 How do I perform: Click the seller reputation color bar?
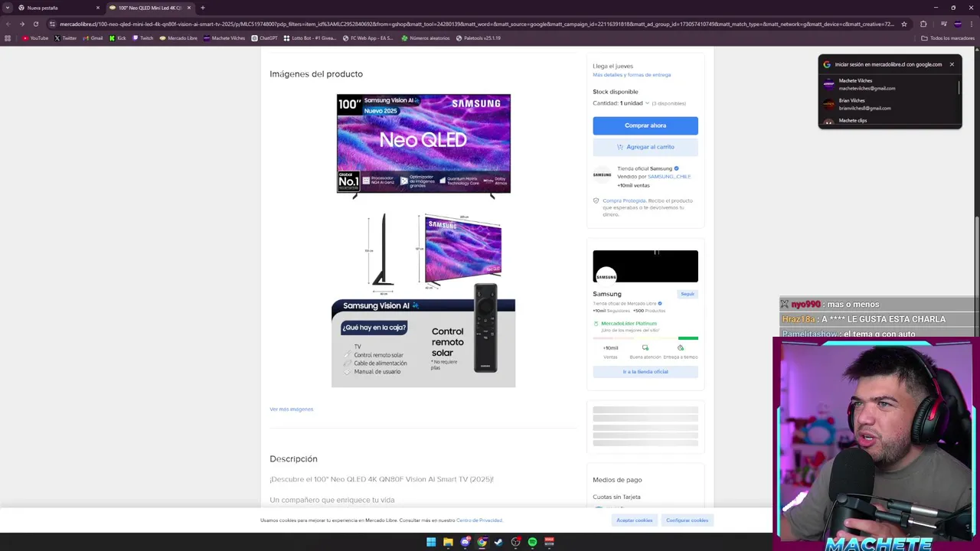(645, 338)
